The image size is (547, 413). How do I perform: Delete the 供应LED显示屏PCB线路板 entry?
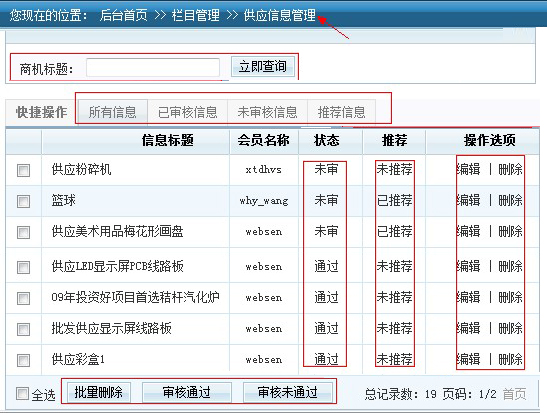[510, 266]
